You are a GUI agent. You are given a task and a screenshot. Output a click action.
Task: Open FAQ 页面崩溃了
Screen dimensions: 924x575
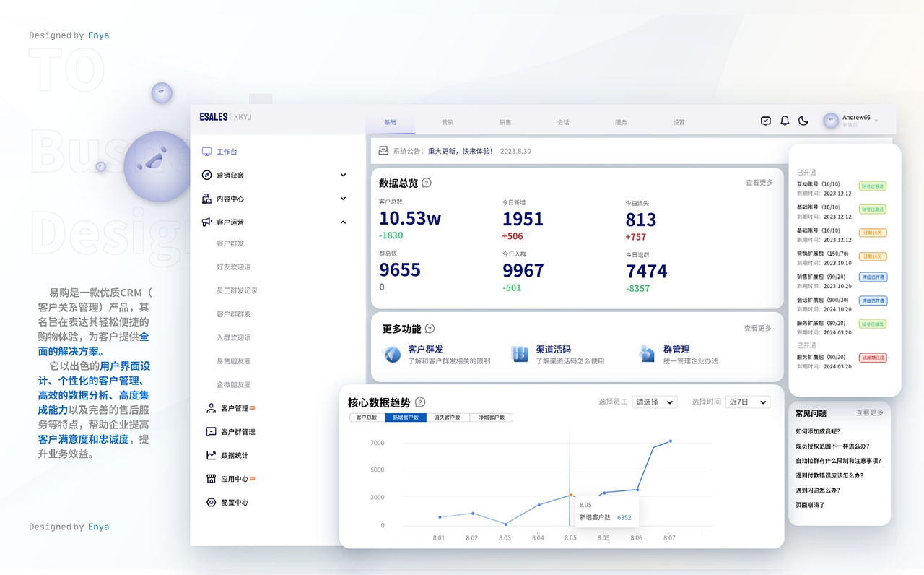[810, 505]
